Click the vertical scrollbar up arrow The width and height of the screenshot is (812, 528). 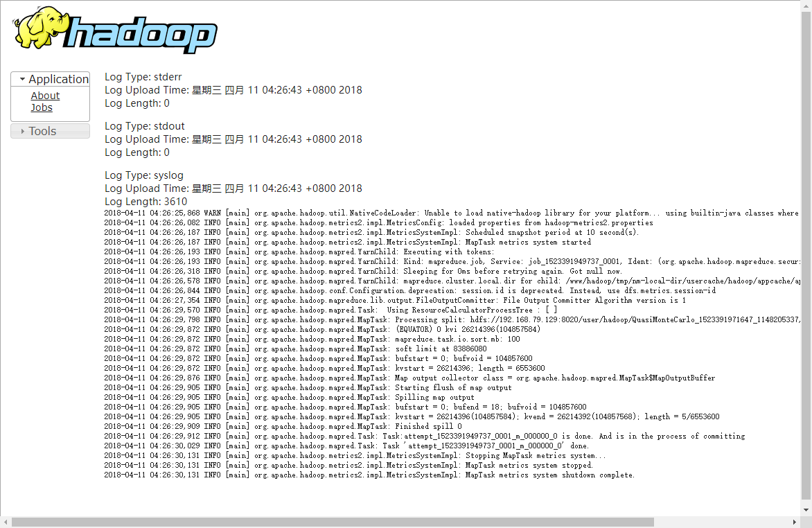pyautogui.click(x=806, y=6)
